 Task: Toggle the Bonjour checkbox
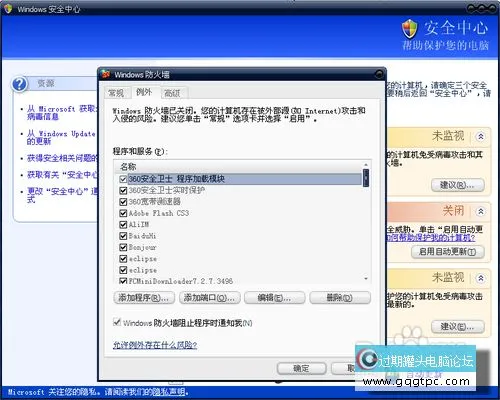tap(123, 247)
